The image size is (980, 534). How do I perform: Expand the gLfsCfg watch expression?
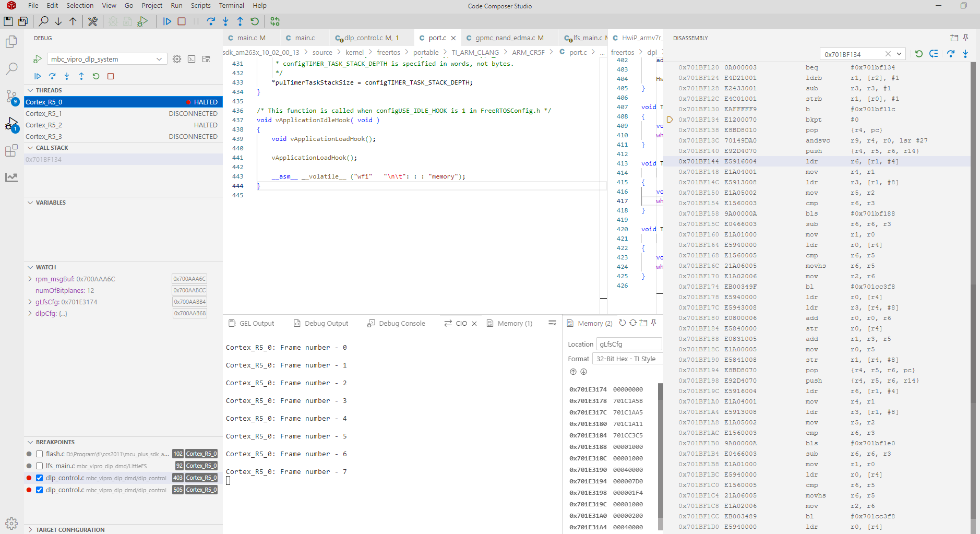click(x=30, y=302)
